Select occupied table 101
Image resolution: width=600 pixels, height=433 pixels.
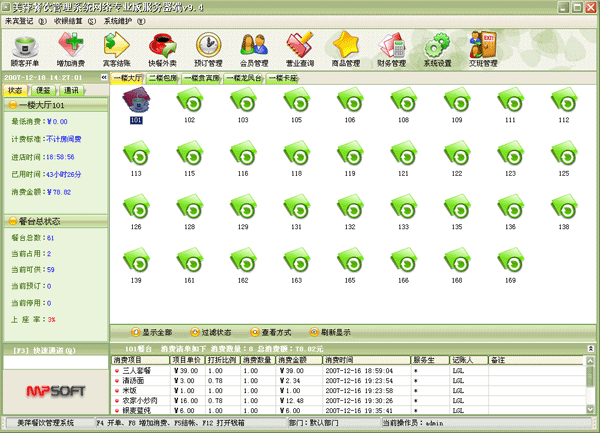click(136, 102)
